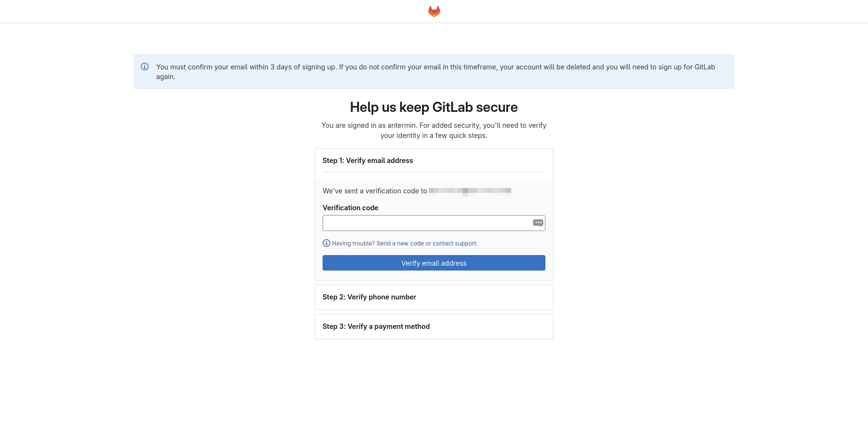Click the info icon beside Having trouble
The height and width of the screenshot is (434, 868).
326,243
